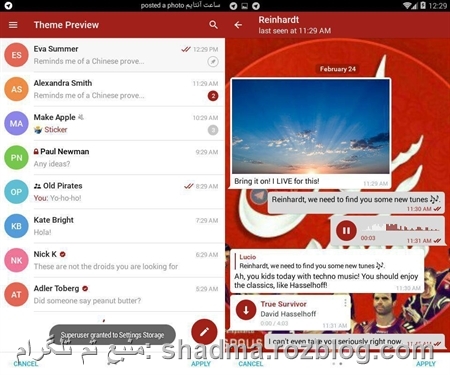Click the pinned icon on Eva Summer chat
This screenshot has width=450, height=375.
213,62
